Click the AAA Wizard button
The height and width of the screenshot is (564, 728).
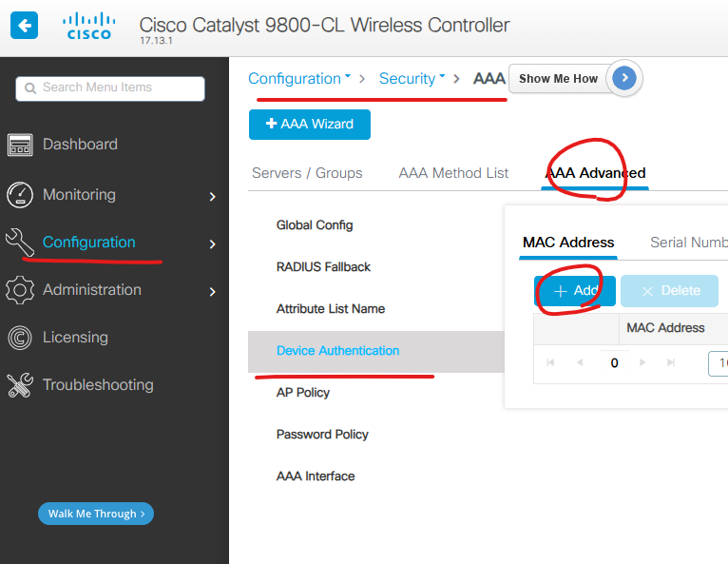point(310,125)
